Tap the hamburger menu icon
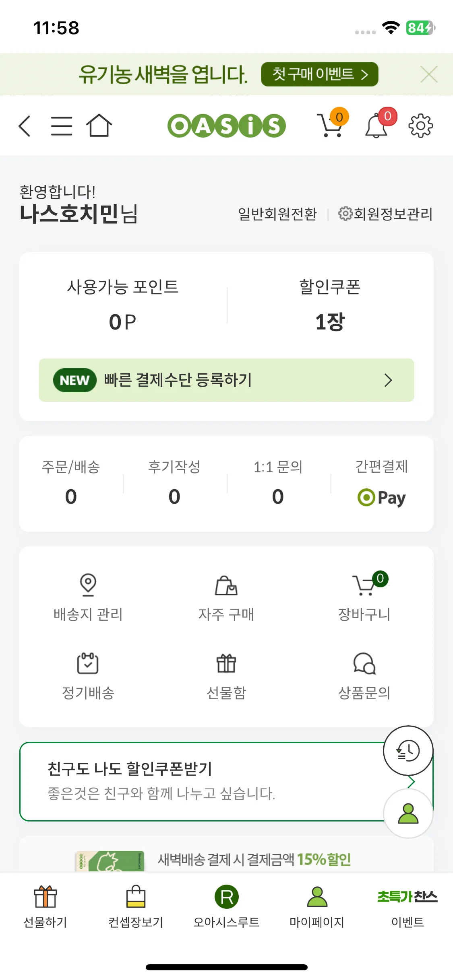This screenshot has height=980, width=453. pos(62,126)
